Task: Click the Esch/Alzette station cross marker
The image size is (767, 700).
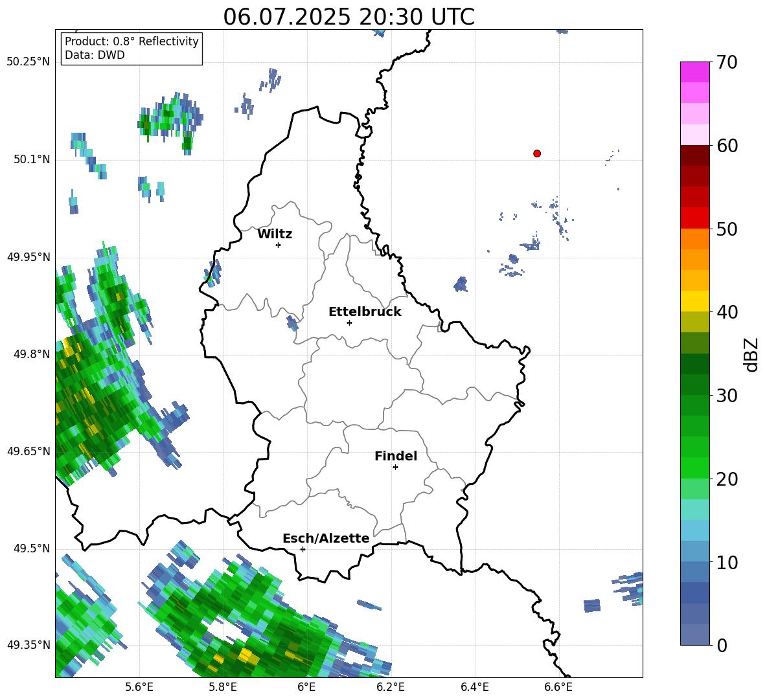Action: tap(303, 549)
